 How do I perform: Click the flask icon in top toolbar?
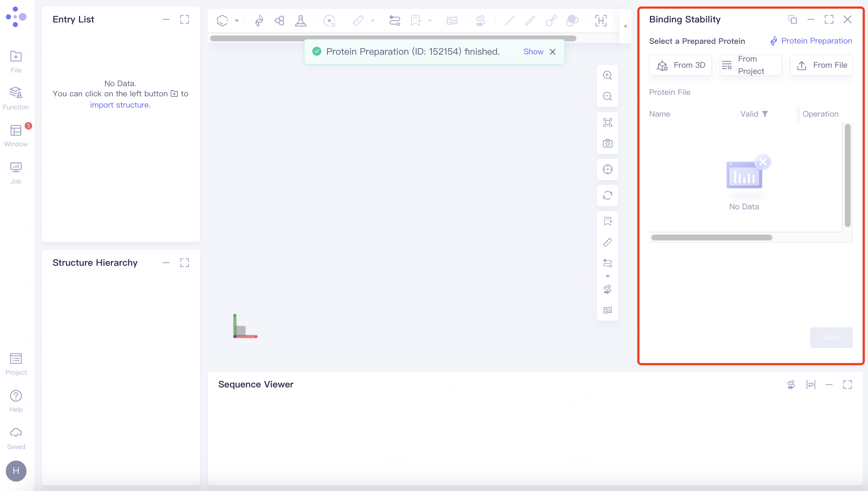tap(300, 21)
